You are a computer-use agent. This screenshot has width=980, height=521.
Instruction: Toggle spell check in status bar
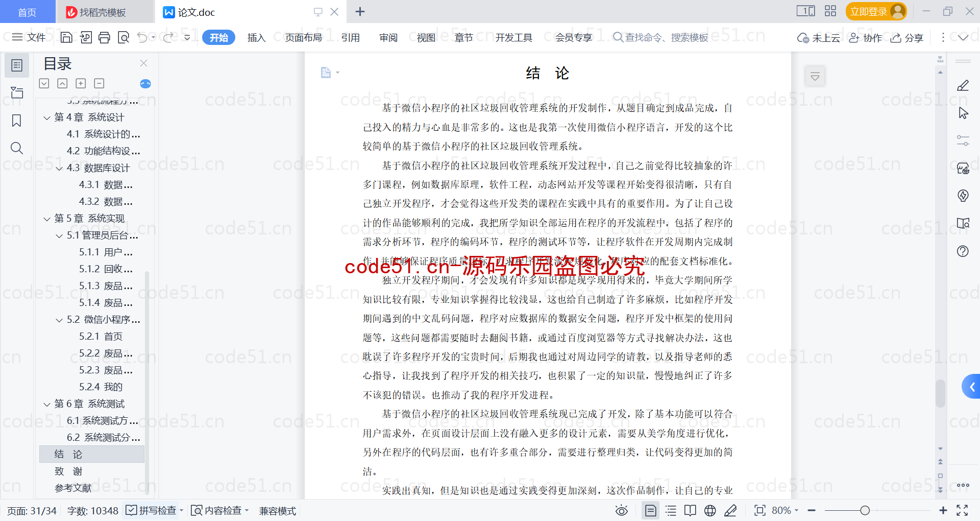[154, 510]
